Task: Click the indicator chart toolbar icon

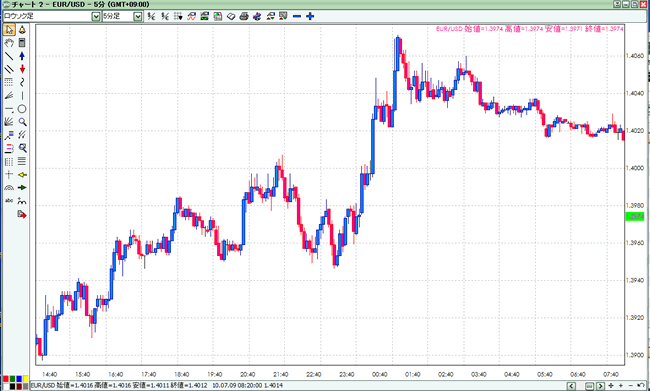Action: pos(191,16)
